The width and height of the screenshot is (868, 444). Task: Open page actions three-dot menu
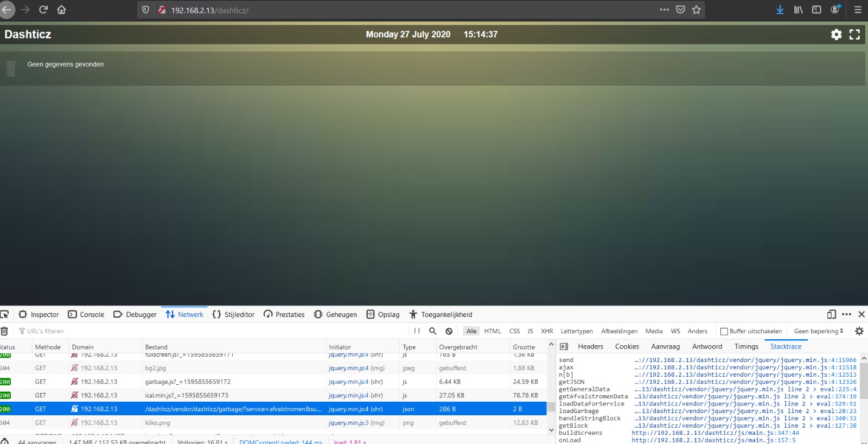coord(664,10)
